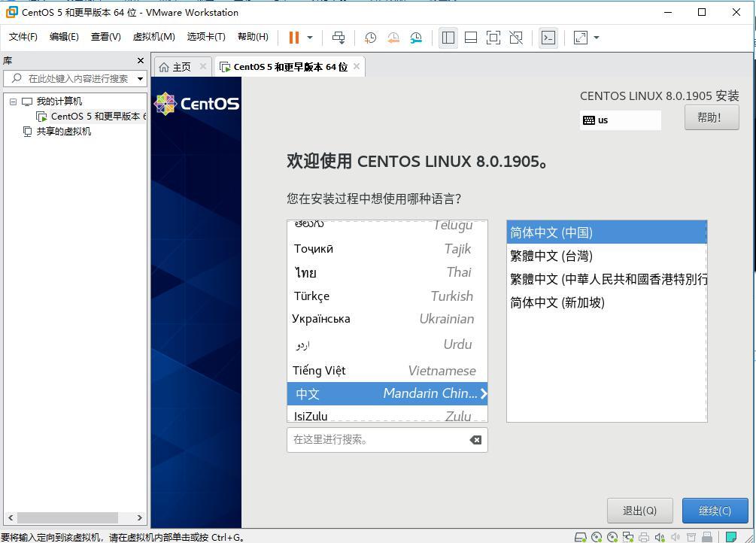Send Ctrl+Alt+Del to the guest
Image resolution: width=756 pixels, height=543 pixels.
pyautogui.click(x=339, y=37)
